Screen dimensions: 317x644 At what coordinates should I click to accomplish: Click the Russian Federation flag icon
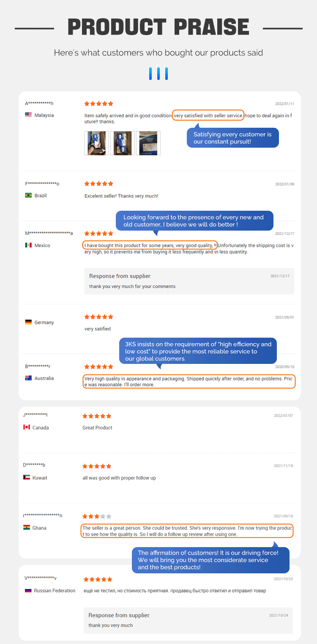28,591
